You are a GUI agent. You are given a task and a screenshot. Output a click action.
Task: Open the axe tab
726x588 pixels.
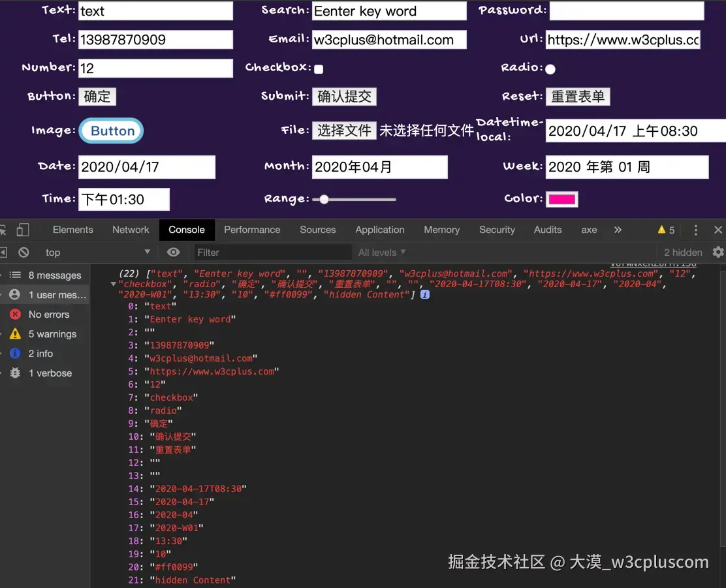[589, 230]
